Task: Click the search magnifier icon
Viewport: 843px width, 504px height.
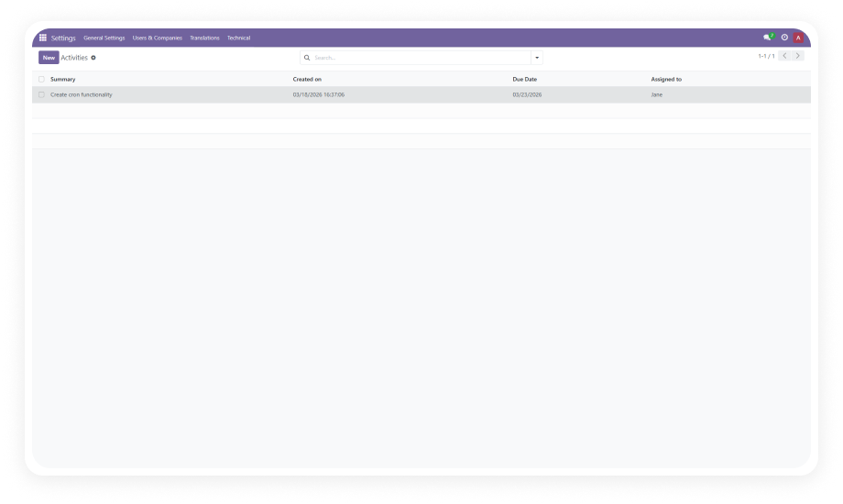Action: 307,58
